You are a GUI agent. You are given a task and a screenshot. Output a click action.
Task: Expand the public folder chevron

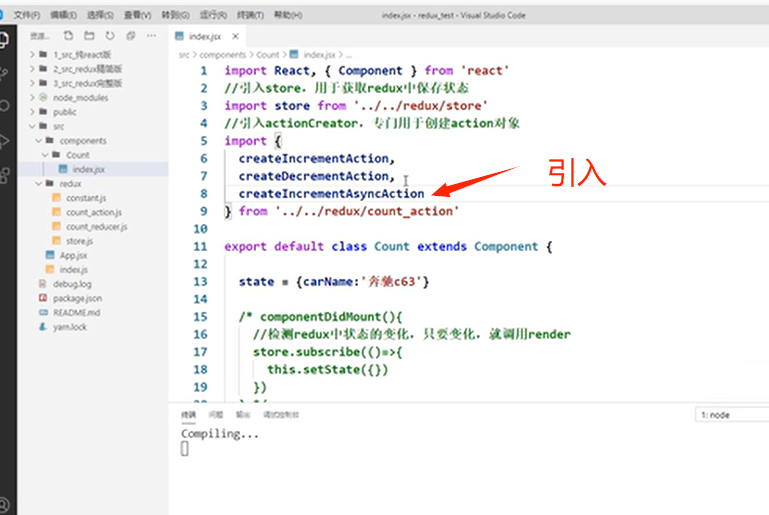[32, 112]
